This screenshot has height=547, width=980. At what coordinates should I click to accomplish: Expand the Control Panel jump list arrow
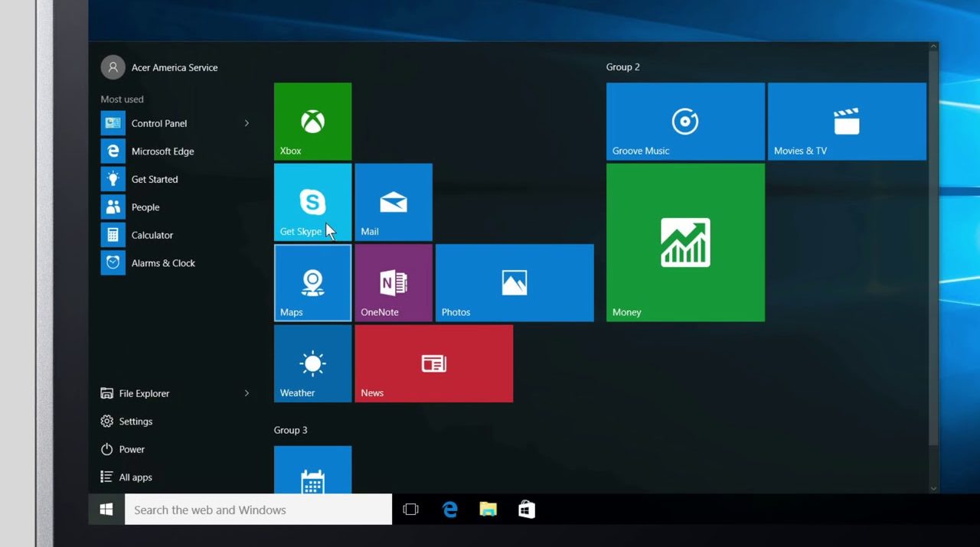(x=247, y=123)
